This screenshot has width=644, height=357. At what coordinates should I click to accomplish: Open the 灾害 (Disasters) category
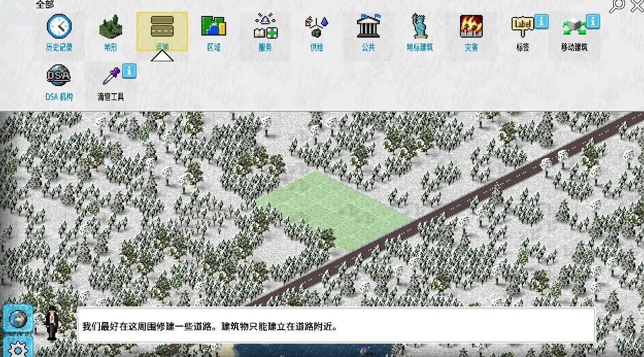tap(471, 27)
